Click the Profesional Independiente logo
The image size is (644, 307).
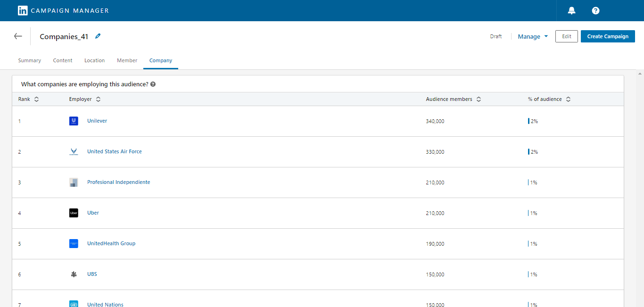point(74,183)
